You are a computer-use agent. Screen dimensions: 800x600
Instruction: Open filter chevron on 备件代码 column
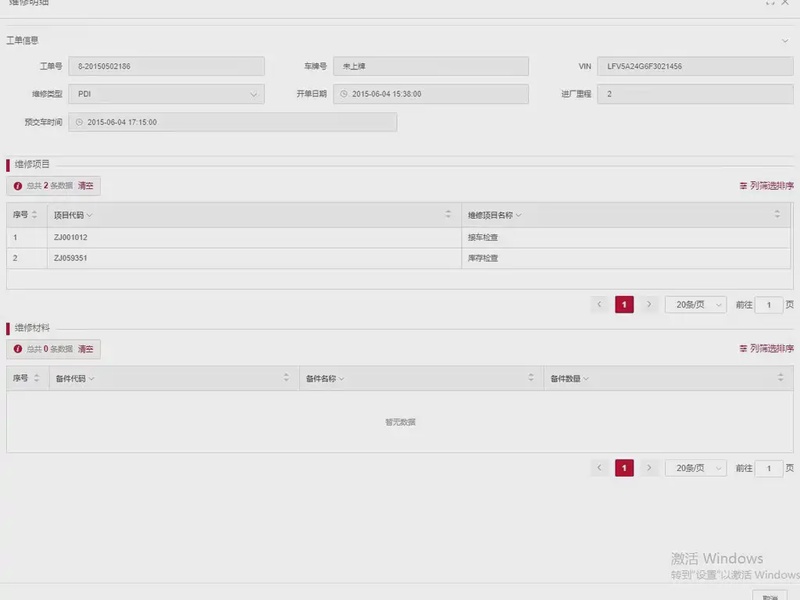coord(91,379)
